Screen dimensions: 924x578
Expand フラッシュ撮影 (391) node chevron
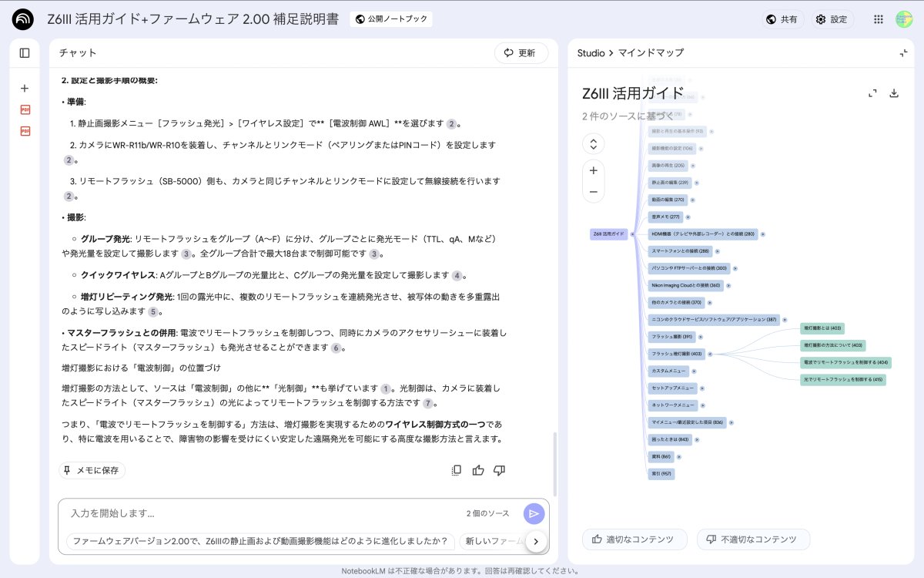(x=701, y=337)
